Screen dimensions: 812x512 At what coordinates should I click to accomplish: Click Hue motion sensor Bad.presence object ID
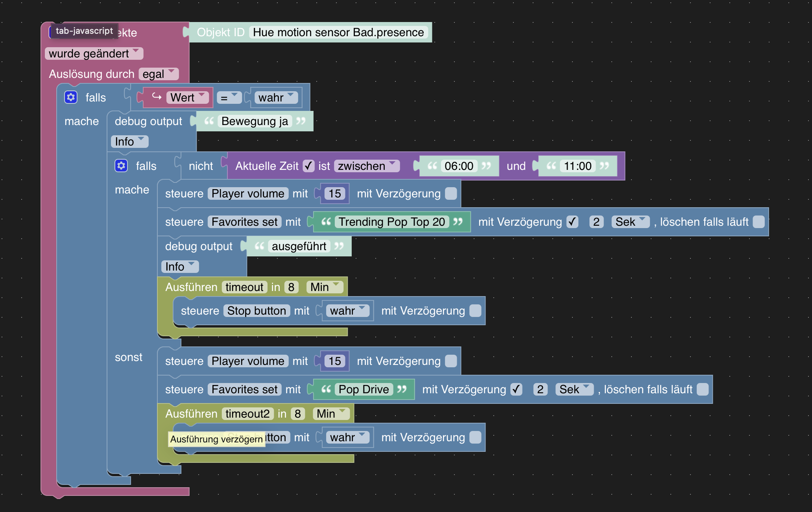pos(338,32)
